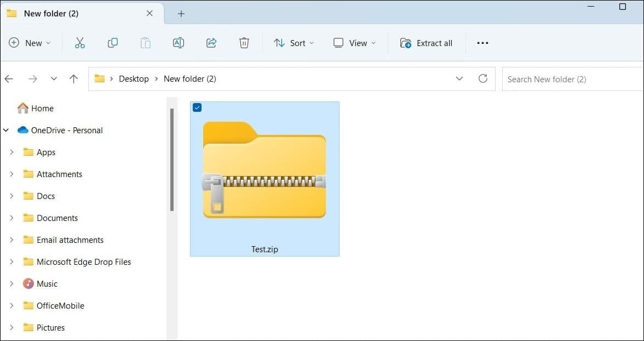
Task: Open Microsoft Edge Drop Files folder
Action: pyautogui.click(x=77, y=262)
